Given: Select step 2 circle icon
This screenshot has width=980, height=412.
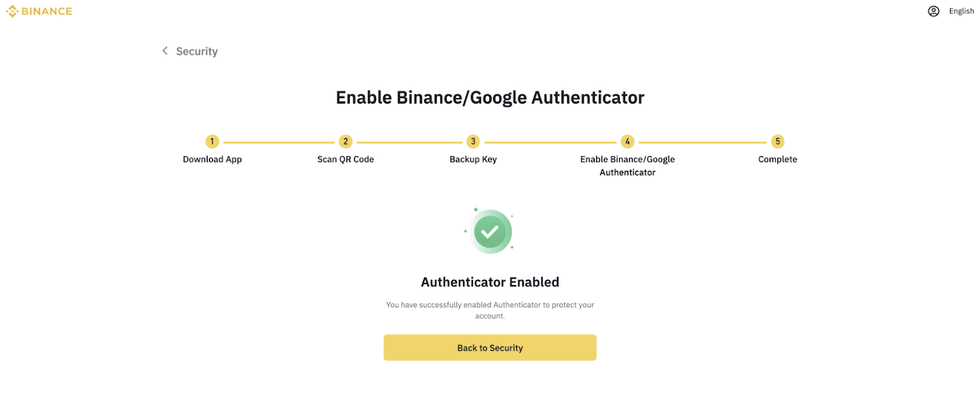Looking at the screenshot, I should (x=345, y=142).
